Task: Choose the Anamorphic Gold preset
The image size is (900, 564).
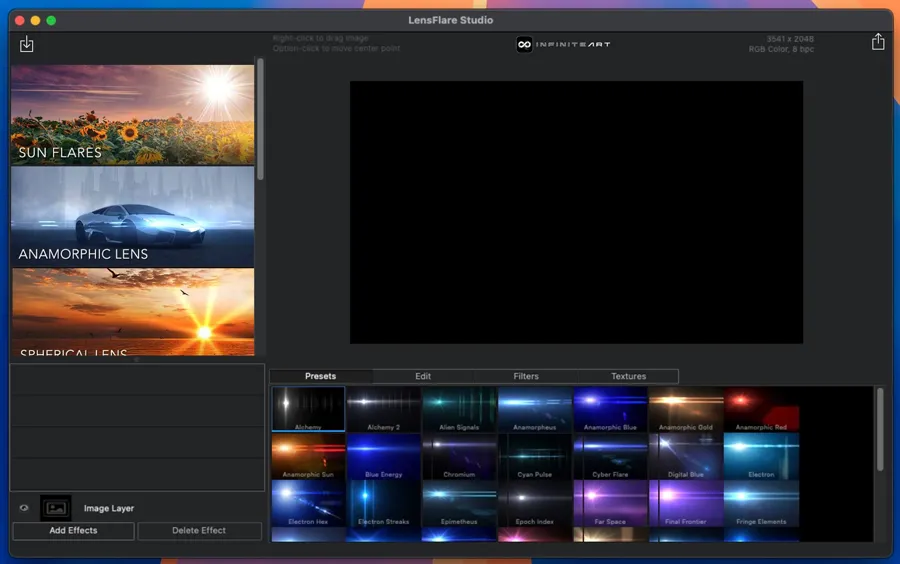Action: pos(685,409)
